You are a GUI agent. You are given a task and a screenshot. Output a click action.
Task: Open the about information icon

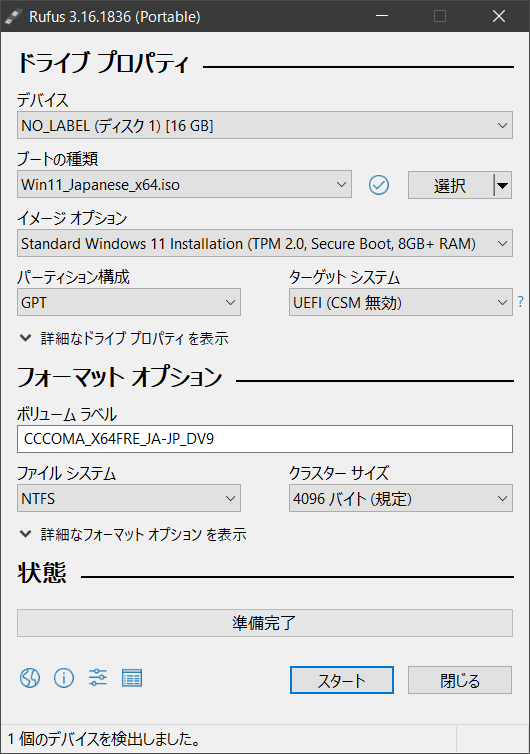tap(64, 678)
